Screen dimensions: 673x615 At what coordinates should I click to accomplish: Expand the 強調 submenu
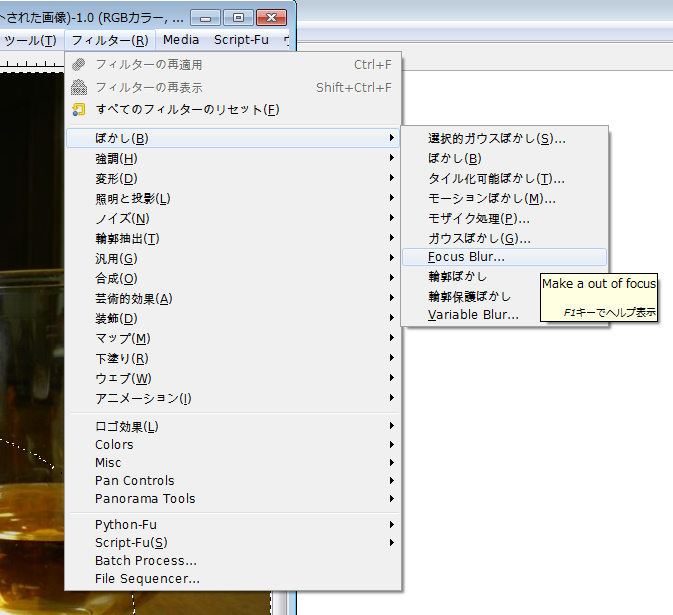pyautogui.click(x=116, y=159)
